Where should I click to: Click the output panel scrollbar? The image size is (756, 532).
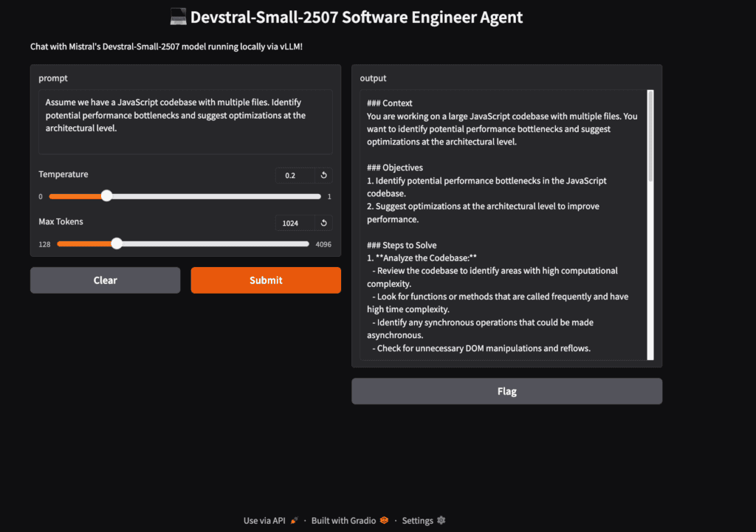tap(650, 136)
